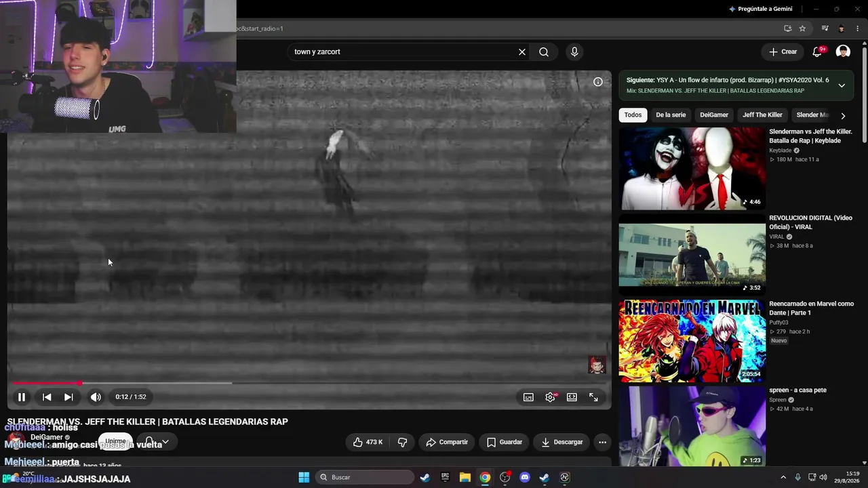This screenshot has width=868, height=488.
Task: Open YouTube notifications bell
Action: point(818,52)
